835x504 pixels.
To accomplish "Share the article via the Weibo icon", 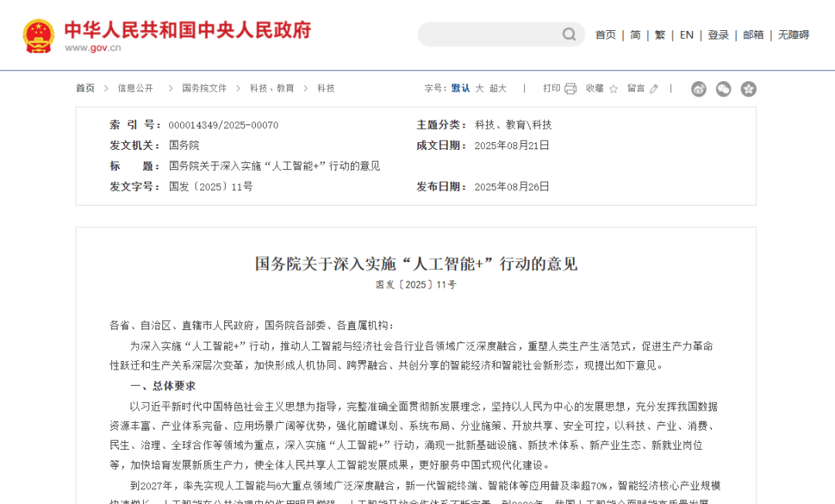I will tap(699, 89).
